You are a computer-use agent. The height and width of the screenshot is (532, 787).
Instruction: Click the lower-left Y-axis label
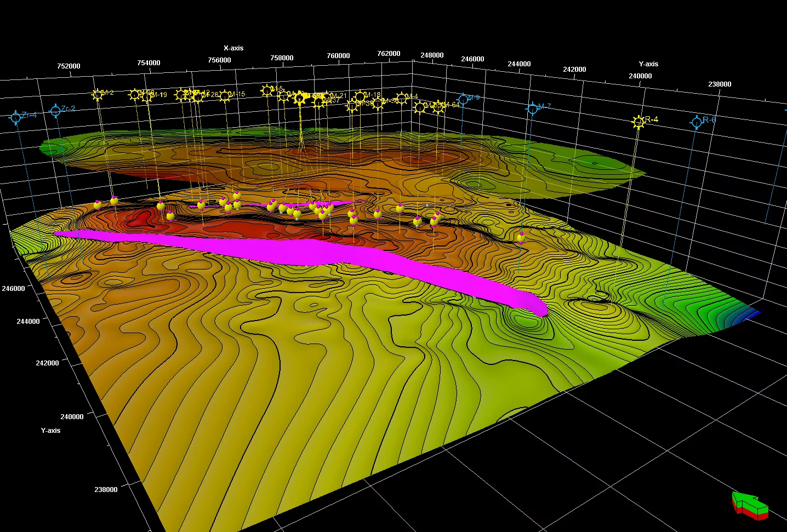click(x=50, y=431)
